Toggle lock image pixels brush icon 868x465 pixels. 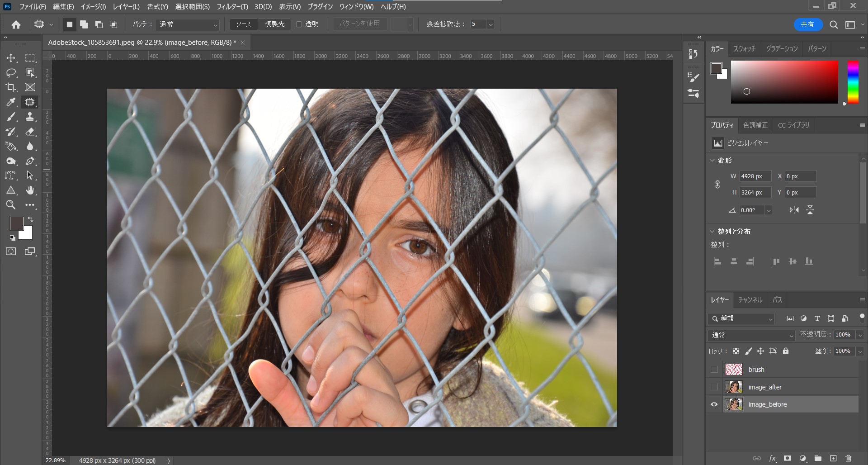click(749, 351)
